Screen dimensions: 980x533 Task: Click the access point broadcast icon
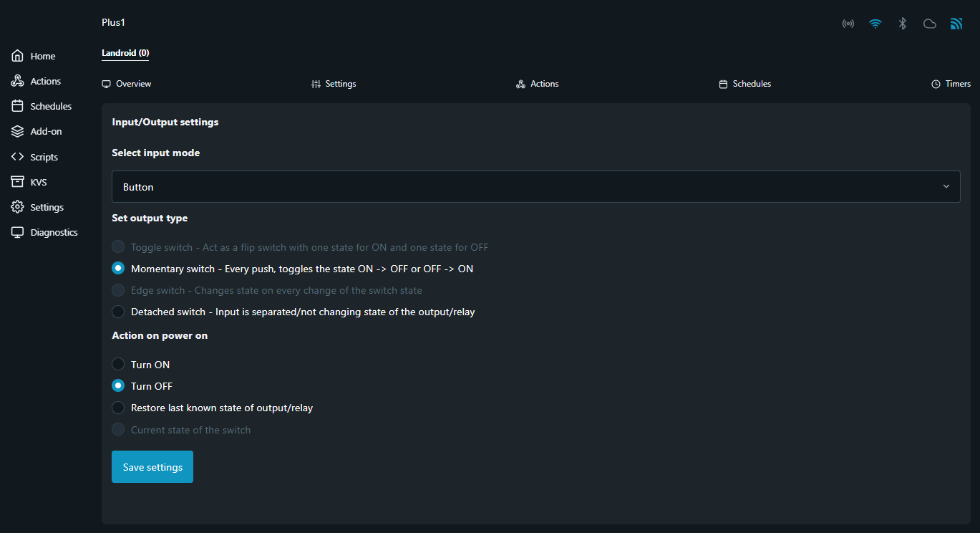(x=848, y=24)
